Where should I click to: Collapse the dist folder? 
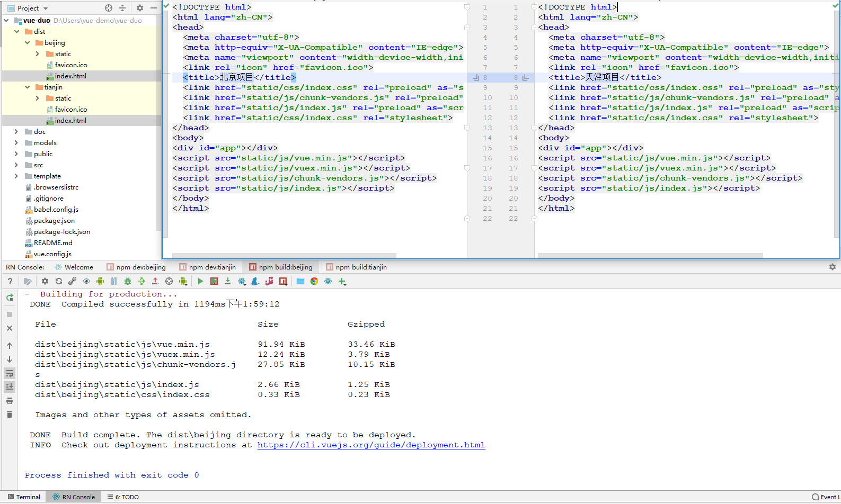[17, 32]
